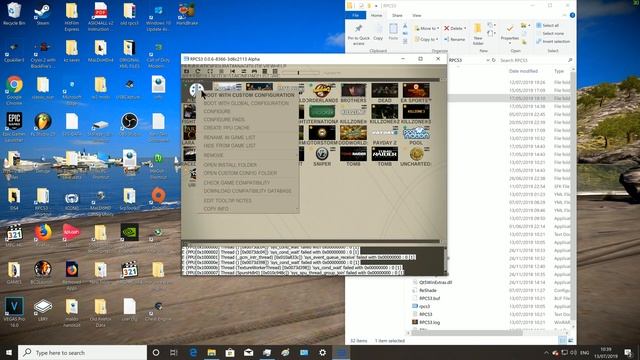Viewport: 640px width, 360px height.
Task: Sort by the Date modified column header
Action: pyautogui.click(x=523, y=71)
